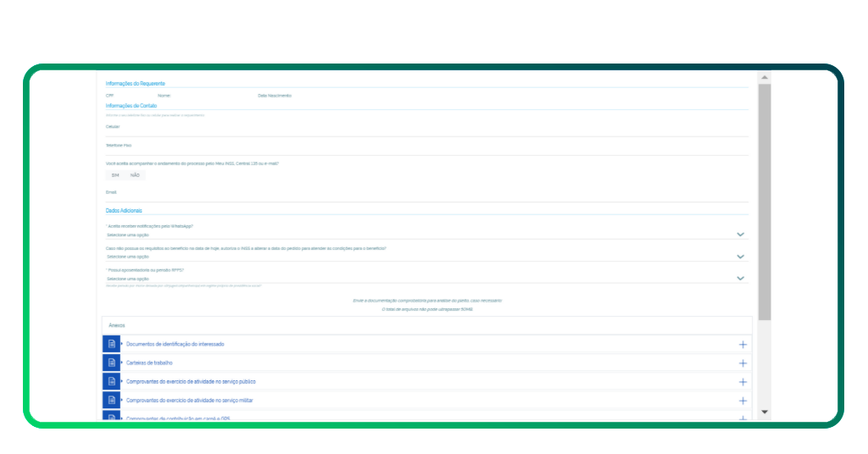The width and height of the screenshot is (868, 454).
Task: Click document icon for Documentos de identificação do interessado
Action: pos(111,344)
